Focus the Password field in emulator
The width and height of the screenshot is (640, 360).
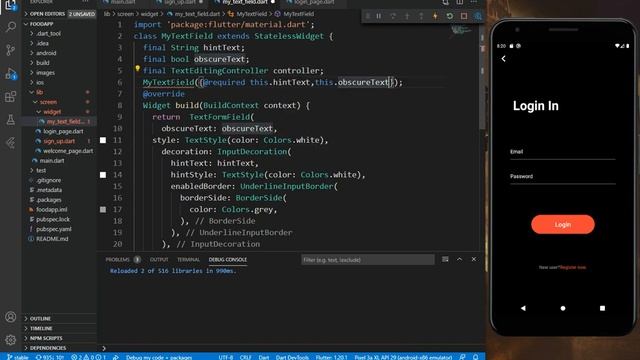562,177
